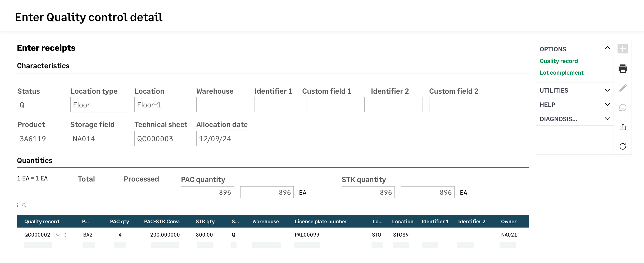The width and height of the screenshot is (644, 263).
Task: Click the 200.000000 conversion cell
Action: coord(165,235)
